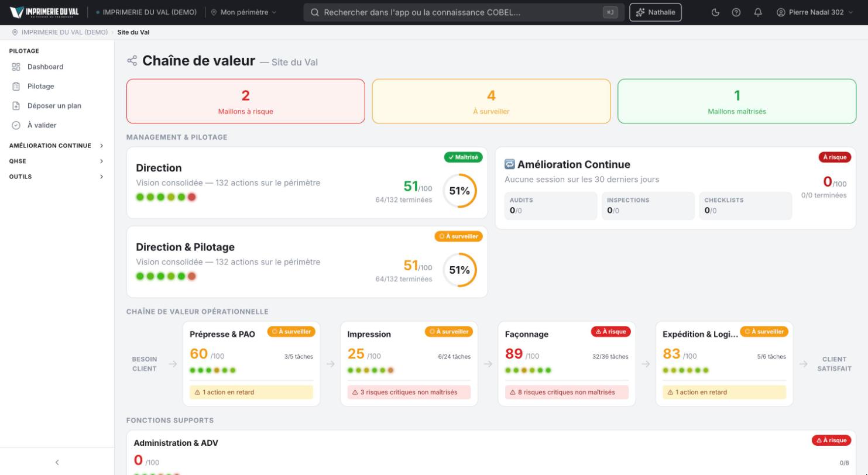868x475 pixels.
Task: Open notifications bell icon
Action: pos(758,12)
